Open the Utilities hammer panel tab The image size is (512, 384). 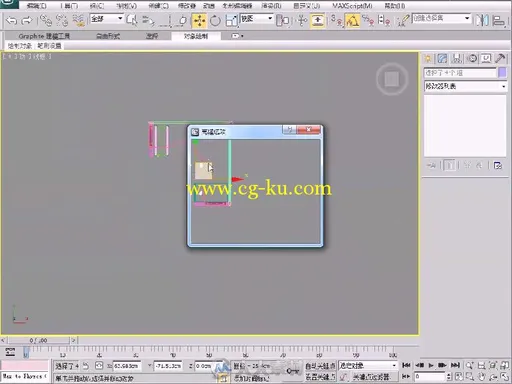tap(500, 59)
